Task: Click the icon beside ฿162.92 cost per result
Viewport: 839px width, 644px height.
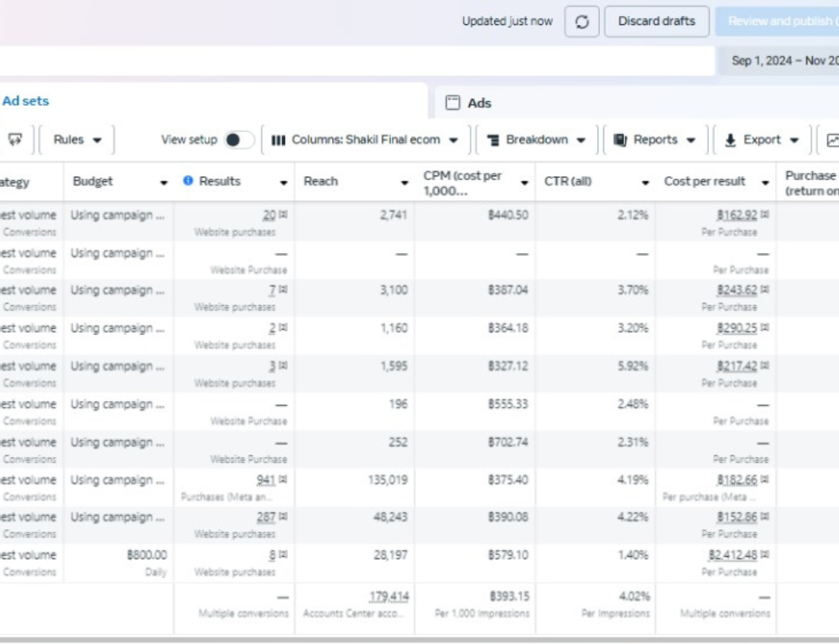Action: click(764, 215)
